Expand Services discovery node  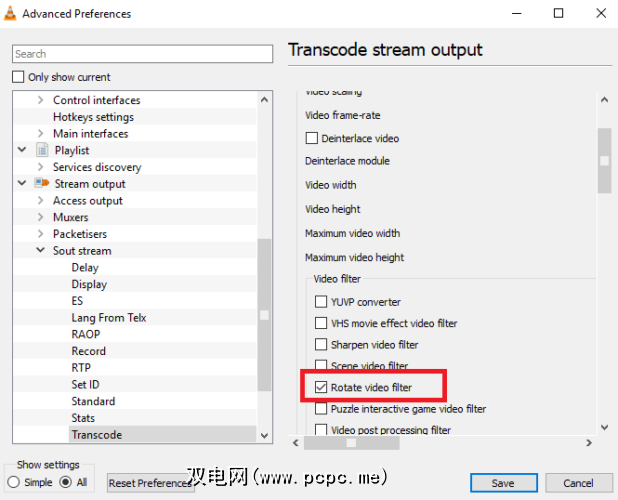40,167
